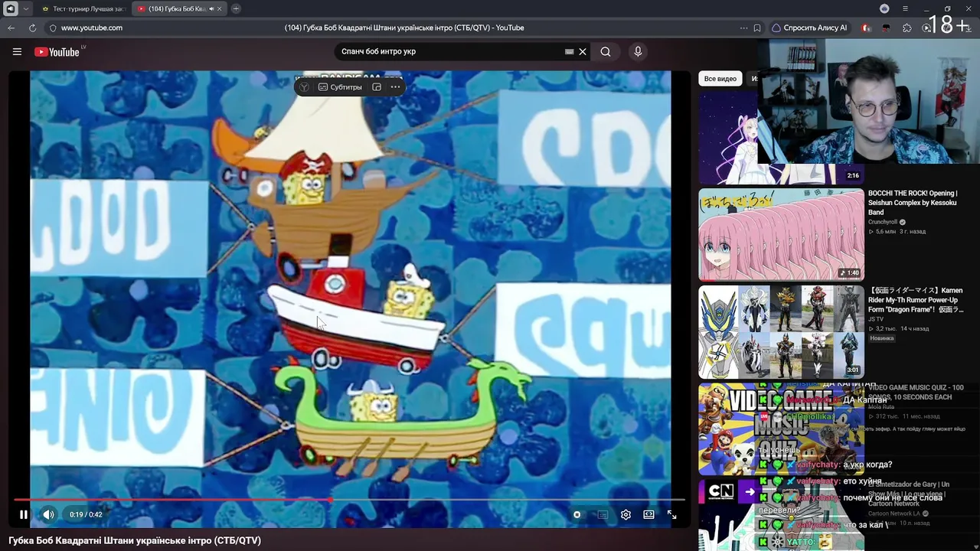This screenshot has height=551, width=980.
Task: Open the BOCCHI THE ROCK! Opening video thumbnail
Action: click(781, 235)
